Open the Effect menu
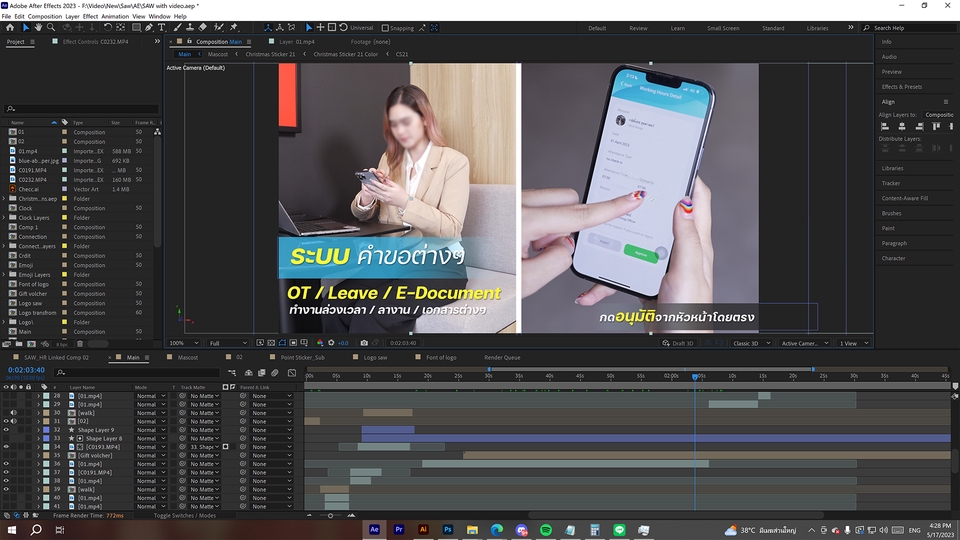Image resolution: width=960 pixels, height=540 pixels. point(91,17)
